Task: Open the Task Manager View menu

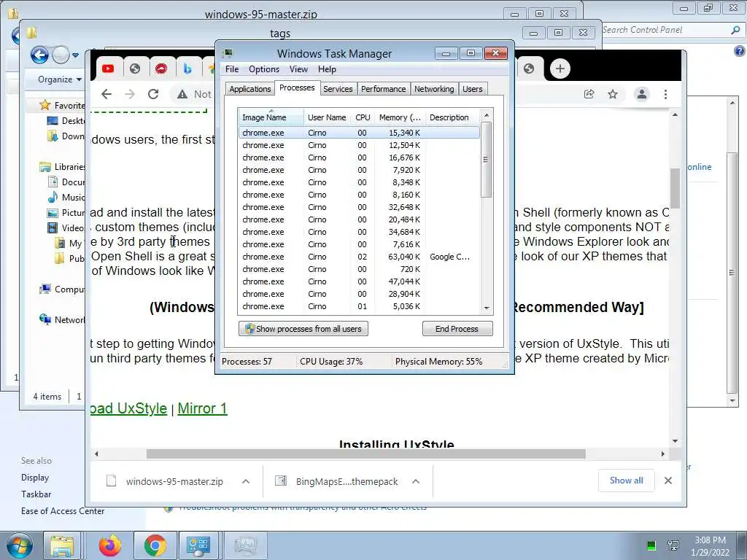Action: coord(298,69)
